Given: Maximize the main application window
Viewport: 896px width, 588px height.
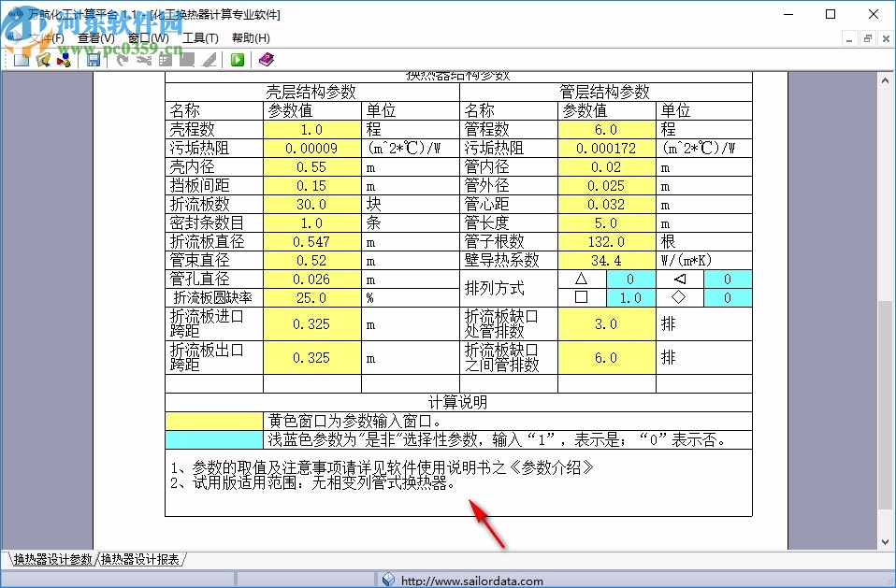Looking at the screenshot, I should coord(831,14).
